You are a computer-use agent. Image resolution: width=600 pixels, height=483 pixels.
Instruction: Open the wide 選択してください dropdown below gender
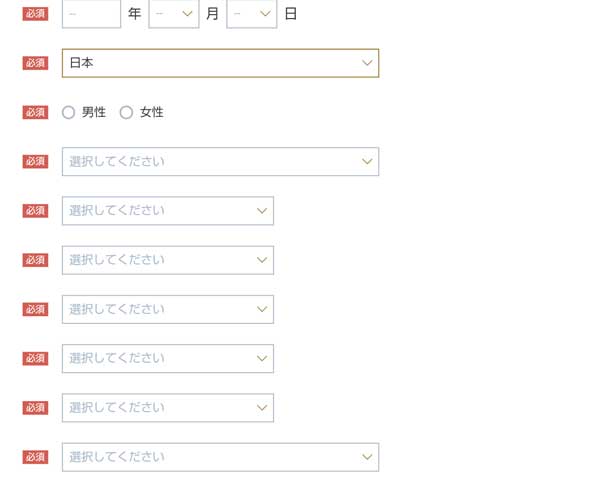pyautogui.click(x=220, y=162)
